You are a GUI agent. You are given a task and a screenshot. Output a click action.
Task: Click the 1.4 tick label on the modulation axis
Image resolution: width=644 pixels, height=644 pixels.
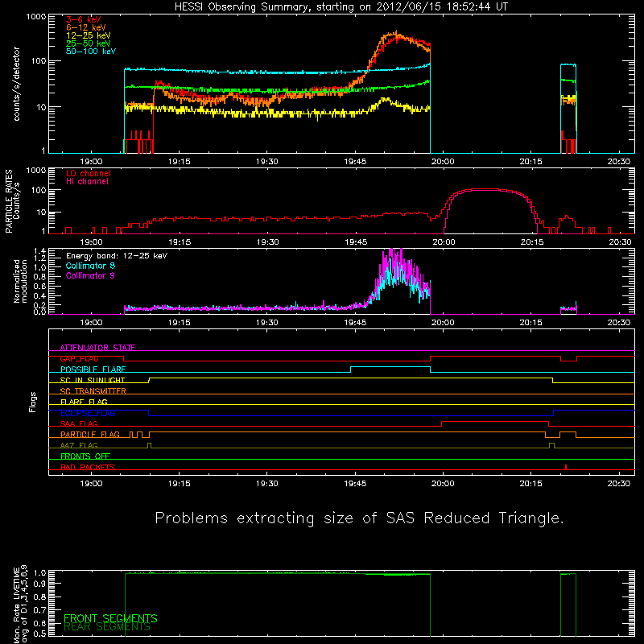click(x=40, y=251)
